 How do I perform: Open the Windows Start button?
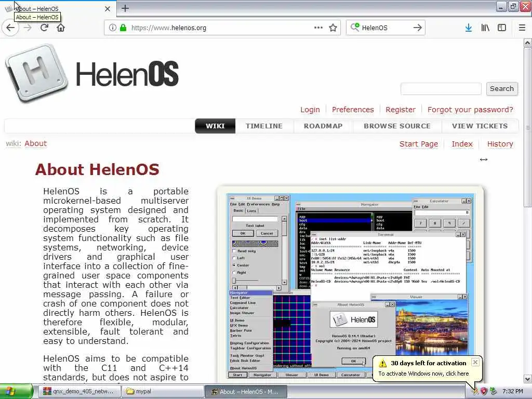tap(16, 392)
